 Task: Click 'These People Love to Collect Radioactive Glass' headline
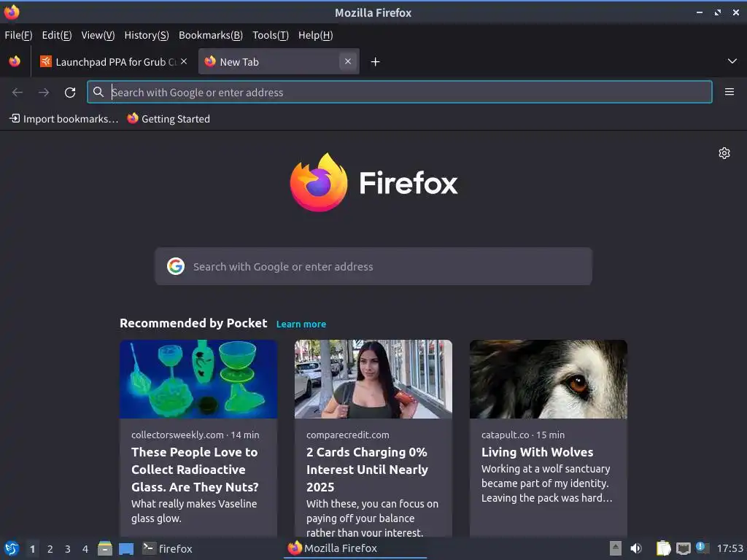(x=195, y=470)
